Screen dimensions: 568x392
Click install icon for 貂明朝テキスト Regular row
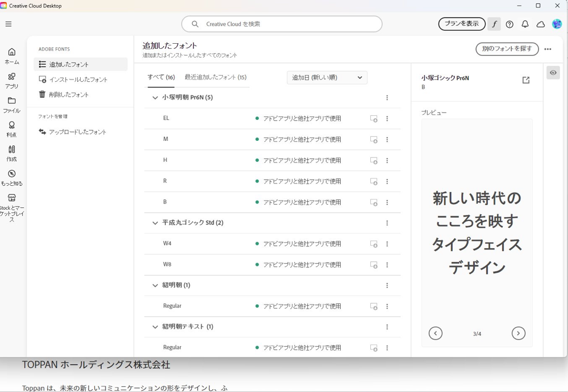click(x=374, y=348)
